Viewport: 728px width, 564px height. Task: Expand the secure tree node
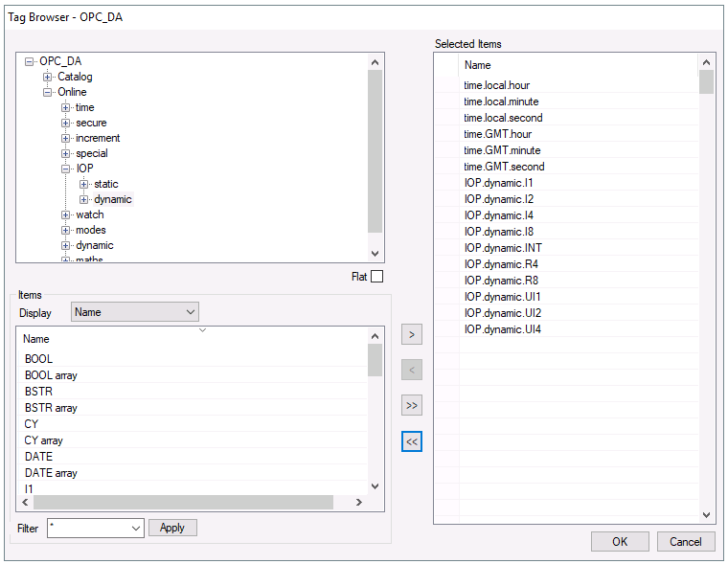65,123
